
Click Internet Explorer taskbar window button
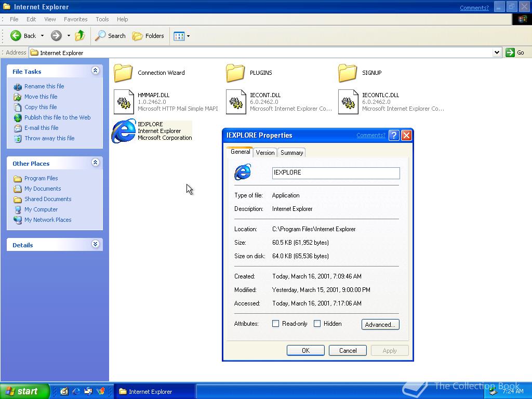click(154, 392)
